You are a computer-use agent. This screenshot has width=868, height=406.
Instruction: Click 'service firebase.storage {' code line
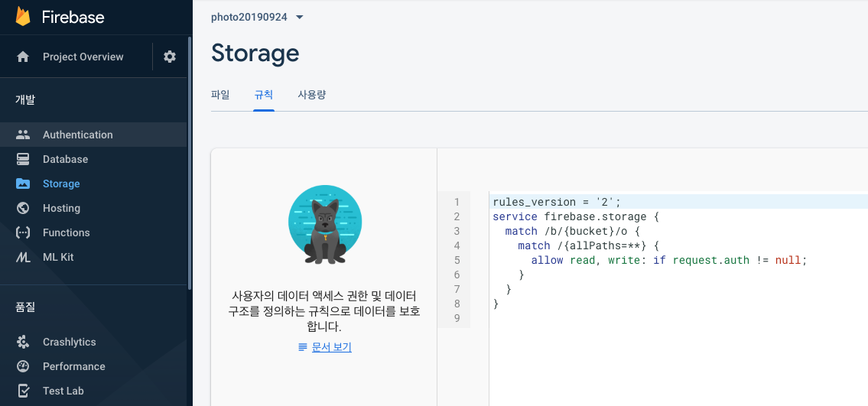(576, 216)
